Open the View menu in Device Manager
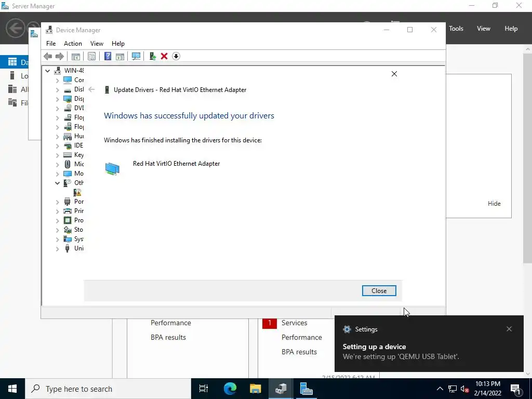The height and width of the screenshot is (399, 532). click(97, 44)
